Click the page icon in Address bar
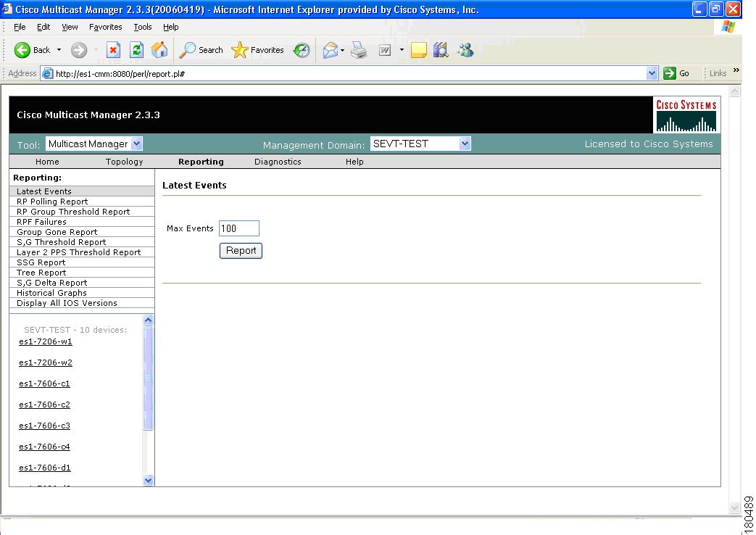Viewport: 756px width, 535px height. click(x=47, y=74)
